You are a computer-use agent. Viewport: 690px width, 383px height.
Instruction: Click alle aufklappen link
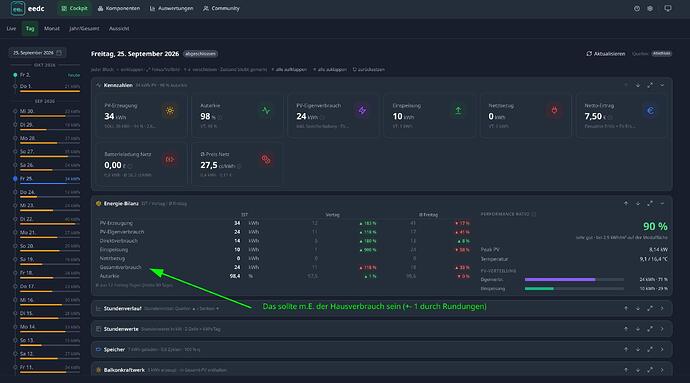click(x=289, y=70)
